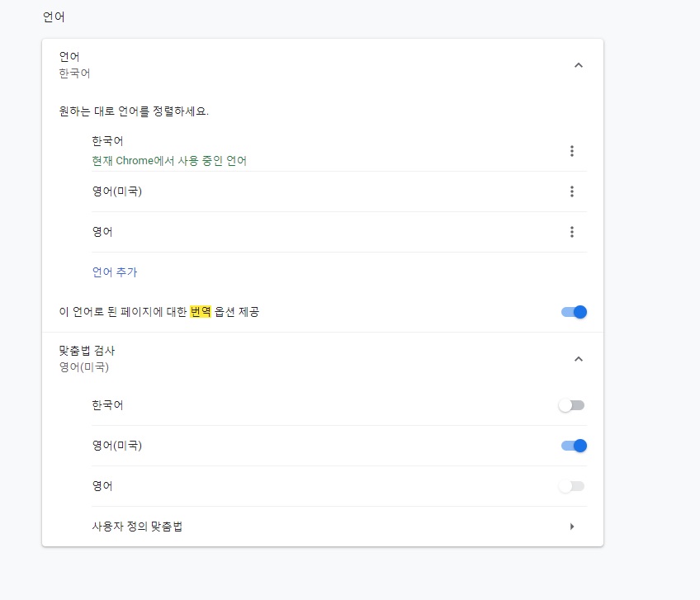Select the 영어(미국) entry in language list
Screen dimensions: 700x600
pos(117,191)
